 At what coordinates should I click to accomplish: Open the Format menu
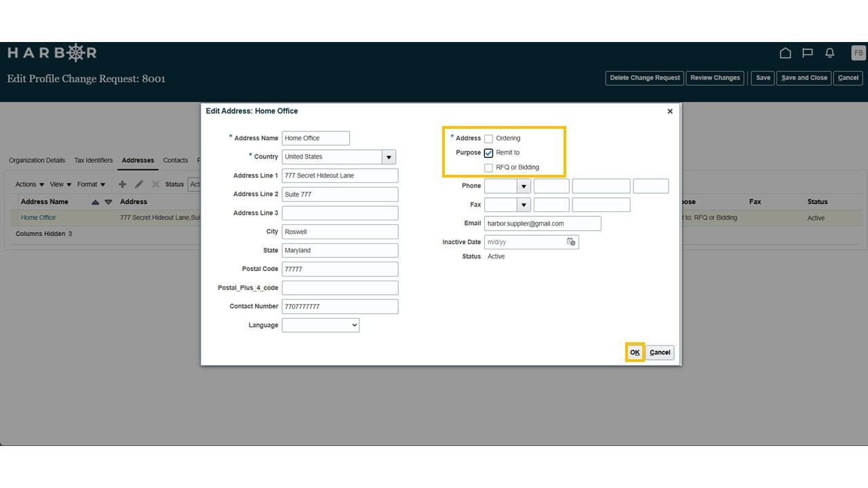(x=91, y=184)
